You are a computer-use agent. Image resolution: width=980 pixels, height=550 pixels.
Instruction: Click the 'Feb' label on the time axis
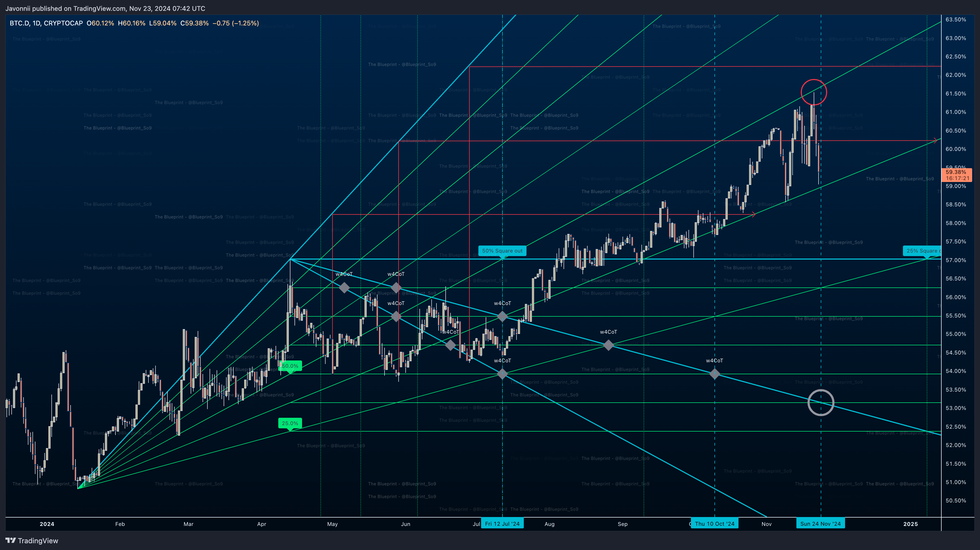pos(120,524)
